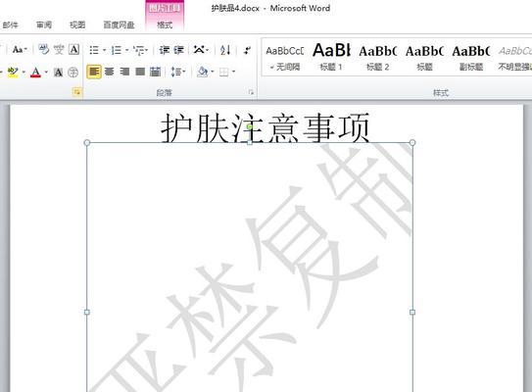Open the Asian Layout menu
Image resolution: width=532 pixels, height=392 pixels.
pos(201,50)
